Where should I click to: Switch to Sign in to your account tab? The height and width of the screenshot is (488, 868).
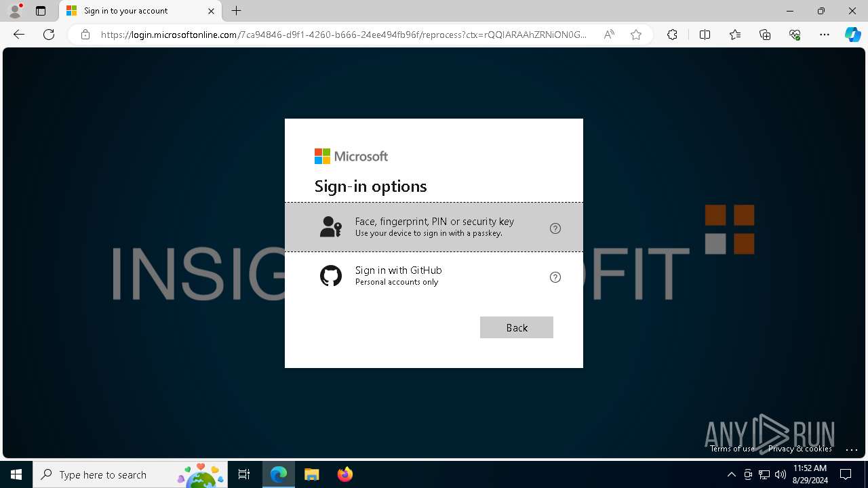click(141, 11)
